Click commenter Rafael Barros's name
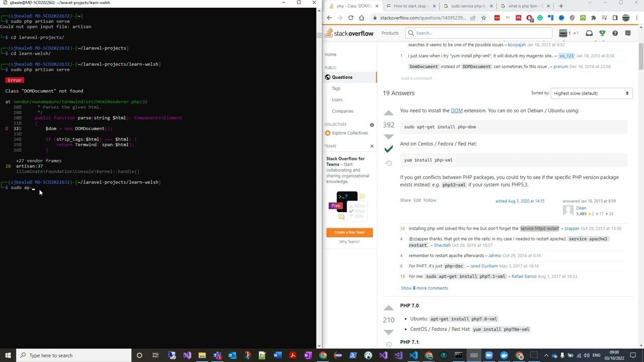Screen dimensions: 644x362 tap(524, 277)
